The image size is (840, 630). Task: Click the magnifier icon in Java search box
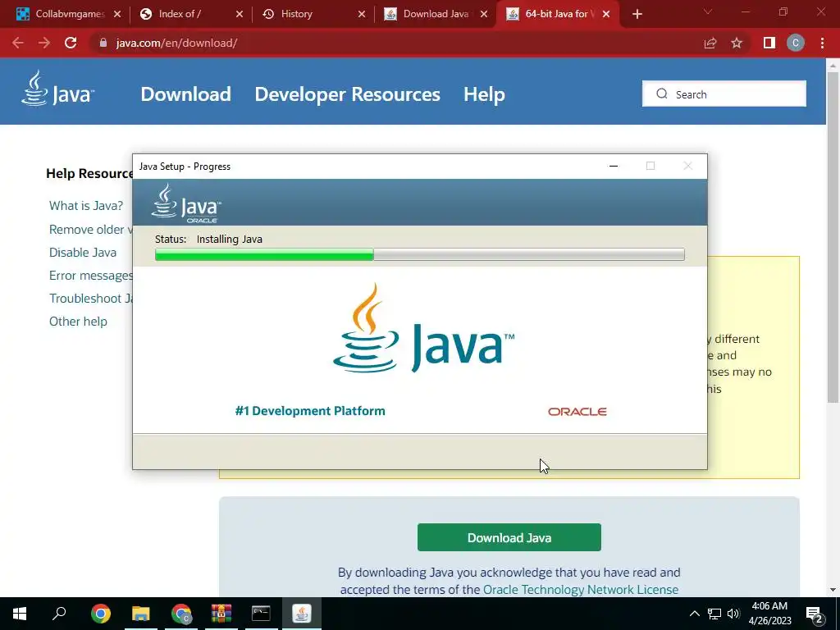[662, 94]
